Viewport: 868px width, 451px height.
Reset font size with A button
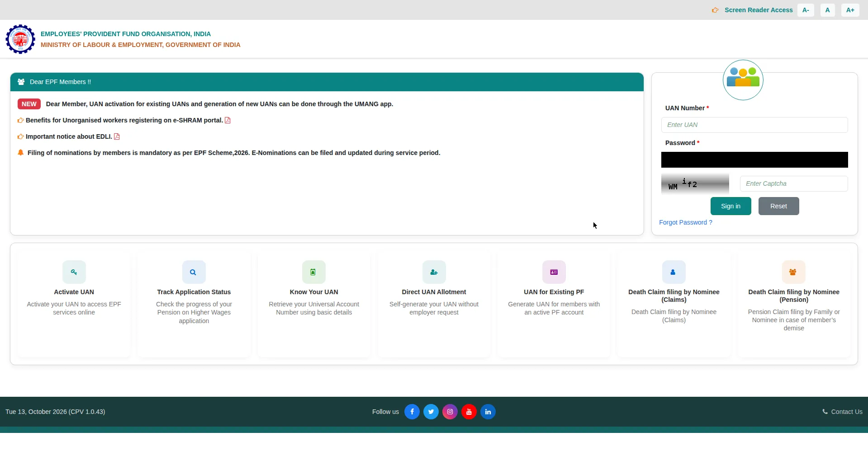pos(828,10)
